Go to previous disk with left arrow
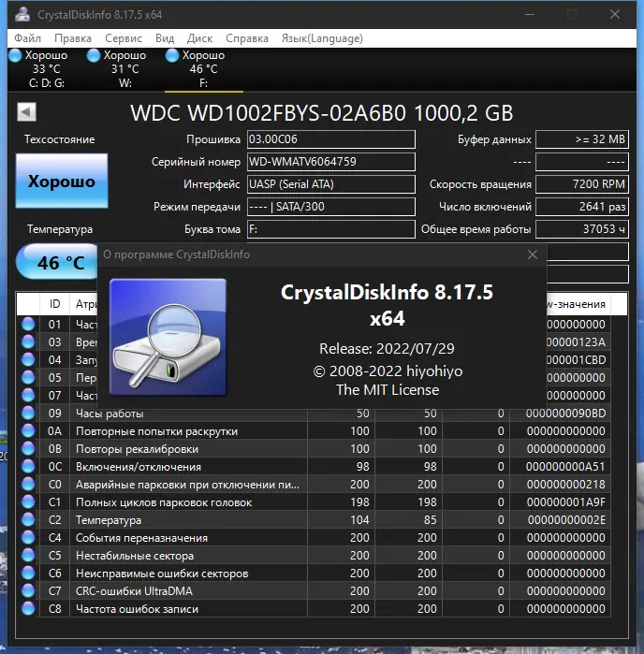 26,111
